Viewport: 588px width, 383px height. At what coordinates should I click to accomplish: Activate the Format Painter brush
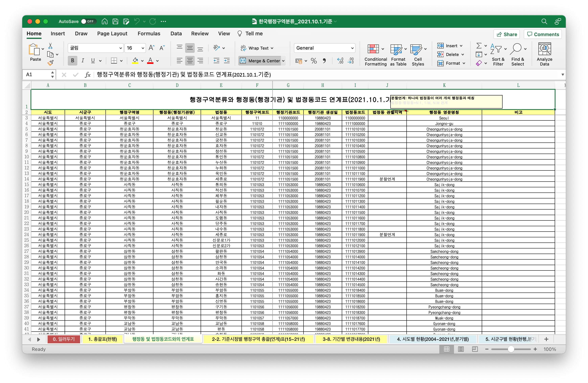tap(50, 63)
